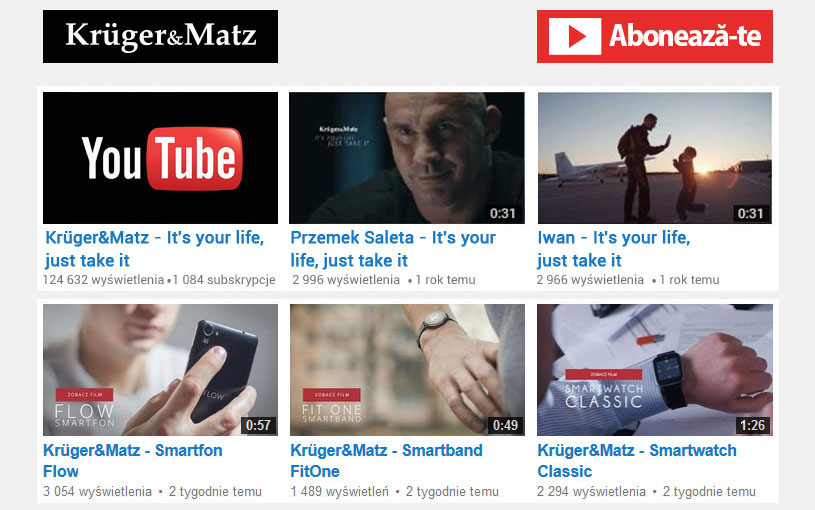Click the white play icon in subscribe button
This screenshot has height=510, width=815.
(x=575, y=36)
